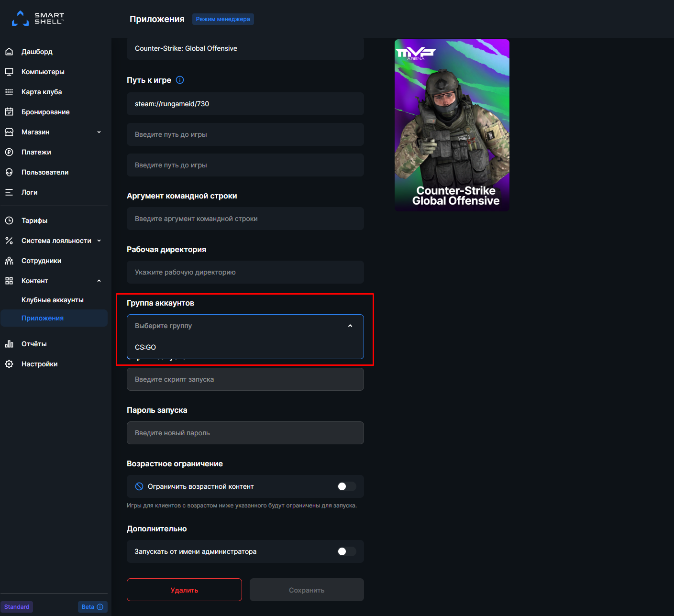Screen dimensions: 674x616
Task: Click the red Удалить button
Action: pos(184,590)
